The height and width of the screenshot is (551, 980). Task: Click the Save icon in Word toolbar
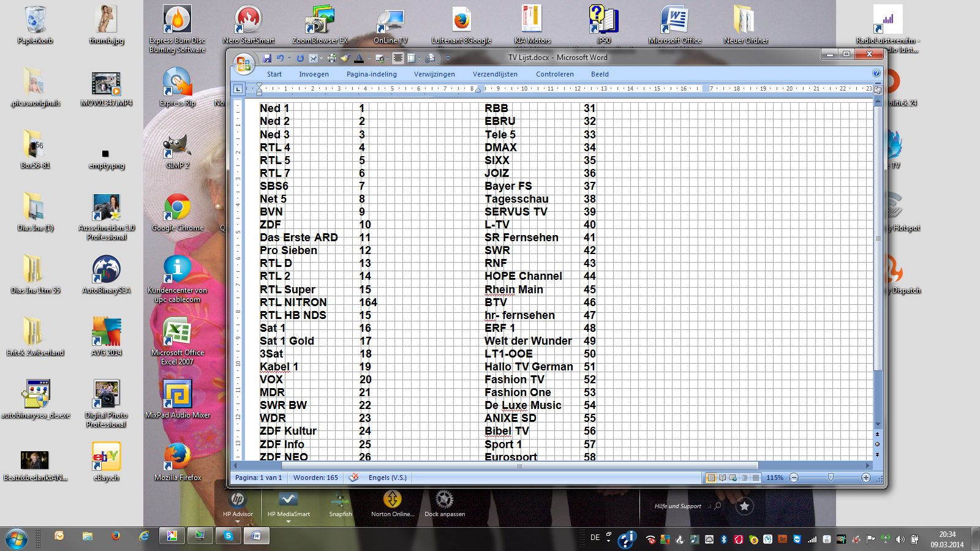[267, 58]
